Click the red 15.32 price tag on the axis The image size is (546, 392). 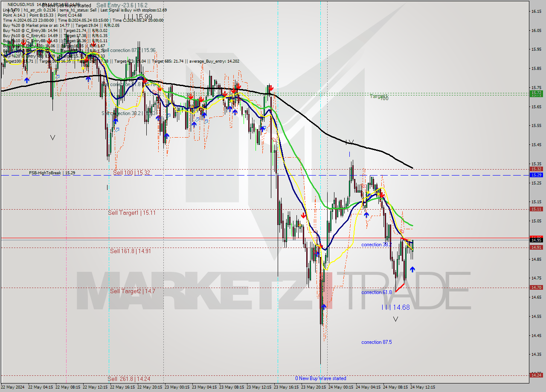coord(536,169)
